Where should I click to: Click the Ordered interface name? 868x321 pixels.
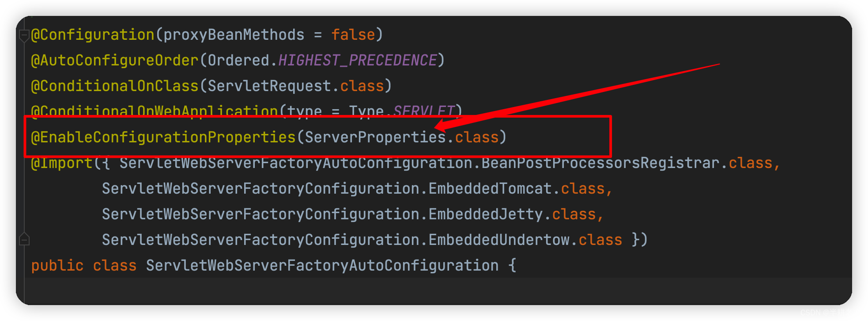(x=238, y=60)
